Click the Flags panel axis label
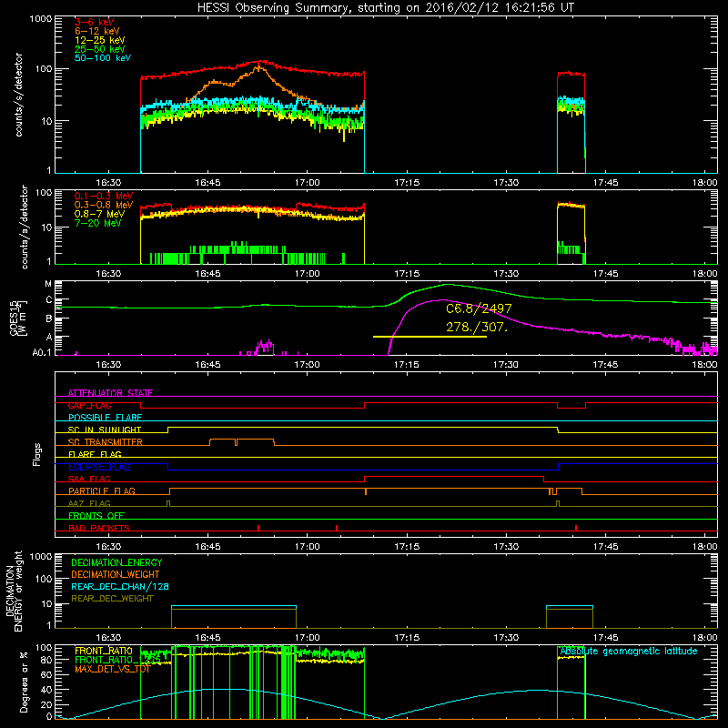The image size is (728, 728). (36, 454)
